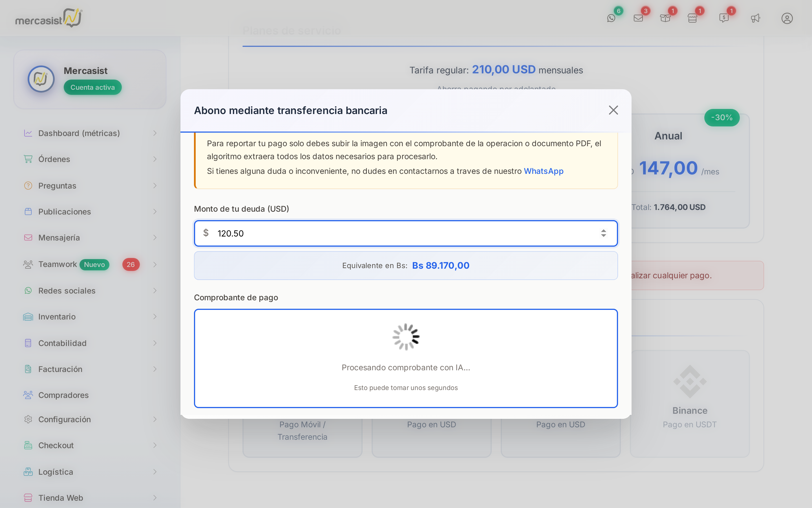The image size is (812, 508).
Task: Expand the Órdenes chevron
Action: (155, 159)
